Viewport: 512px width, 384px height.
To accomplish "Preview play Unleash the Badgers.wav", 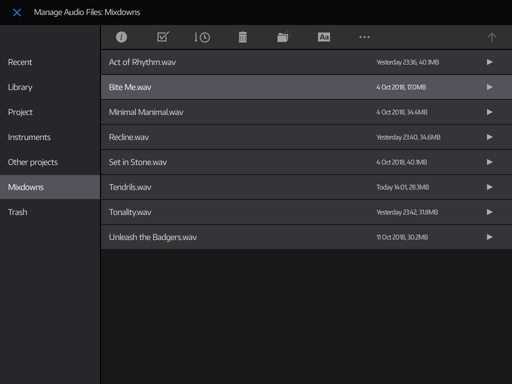I will (489, 237).
